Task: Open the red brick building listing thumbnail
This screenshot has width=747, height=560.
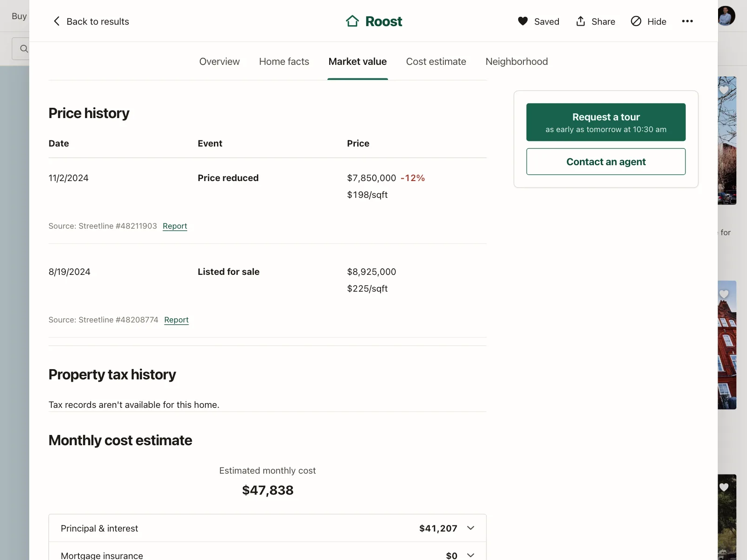Action: point(727,345)
